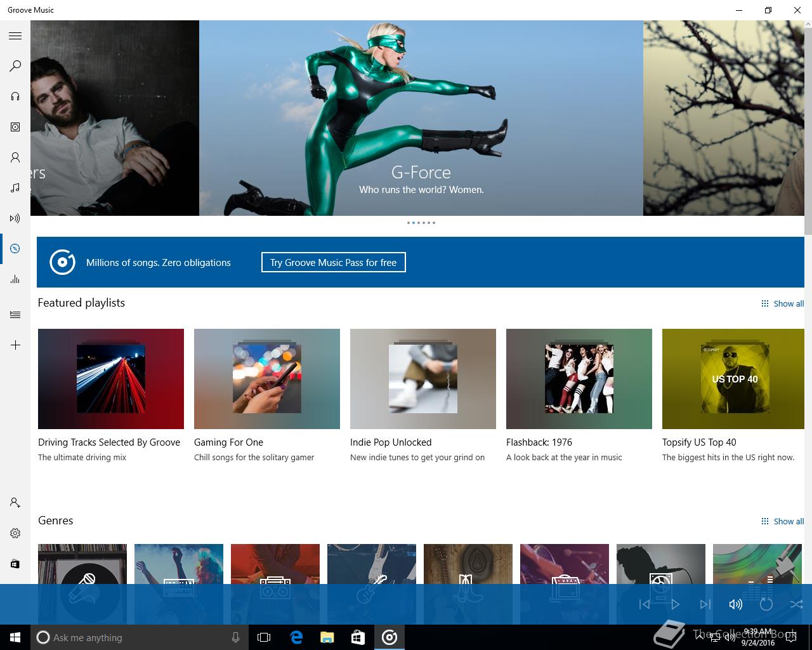Open the hamburger navigation menu
This screenshot has height=650, width=812.
point(15,36)
